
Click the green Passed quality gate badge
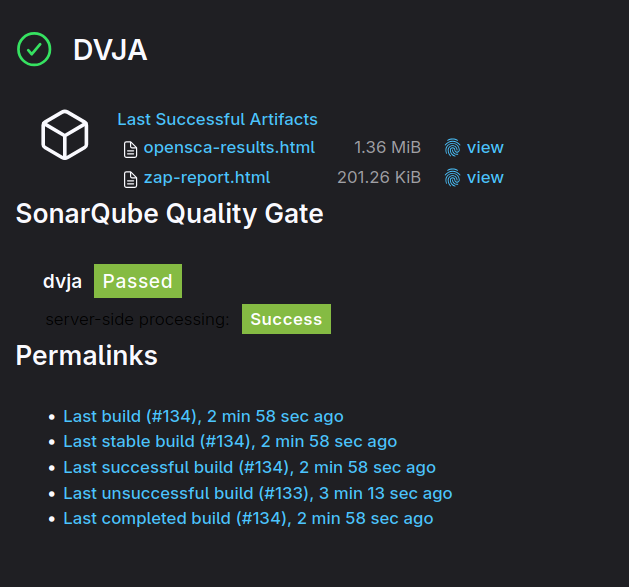[138, 281]
